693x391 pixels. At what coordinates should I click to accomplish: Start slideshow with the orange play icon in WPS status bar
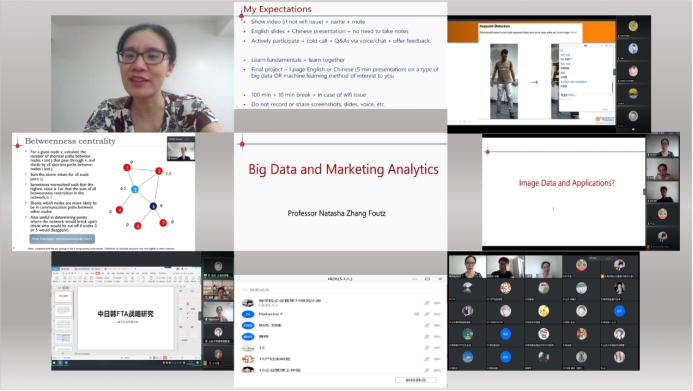coord(165,357)
